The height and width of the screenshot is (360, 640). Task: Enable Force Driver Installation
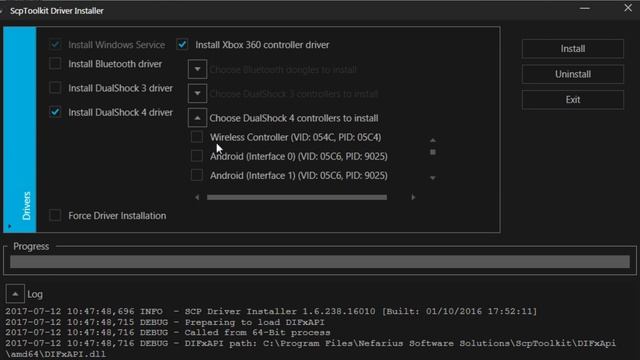[55, 215]
